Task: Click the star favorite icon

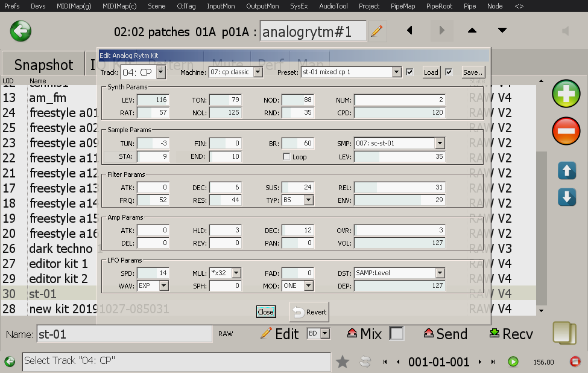Action: tap(343, 362)
